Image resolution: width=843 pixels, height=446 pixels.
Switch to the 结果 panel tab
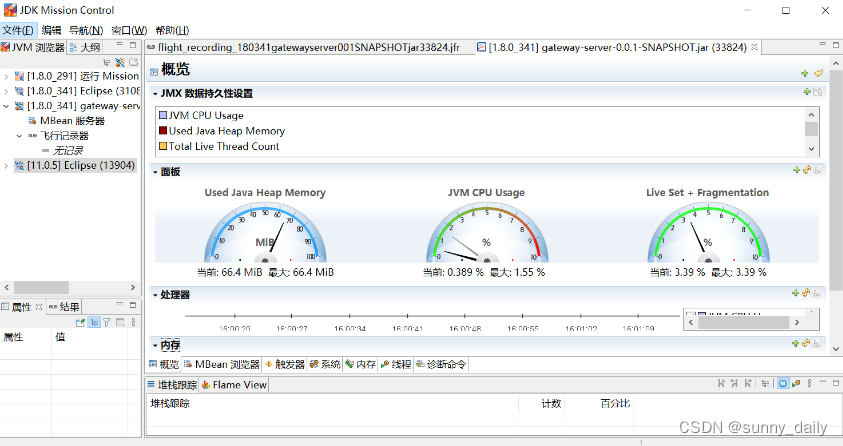click(64, 307)
